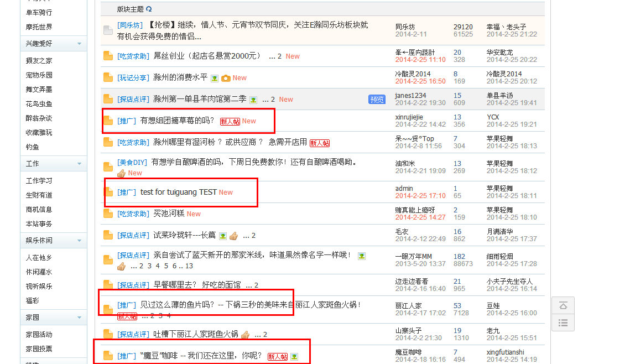
Task: Click the sticky thread icon for 抢楼 post
Action: [x=108, y=30]
